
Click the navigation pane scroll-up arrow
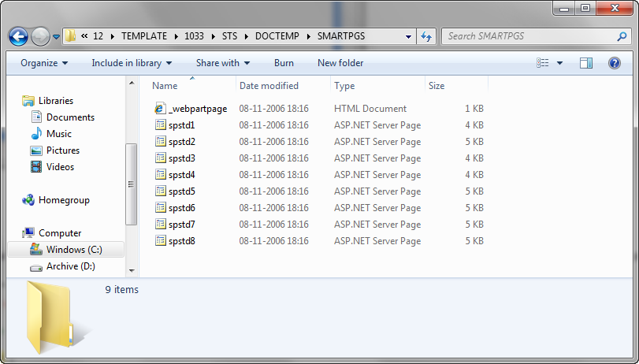click(132, 84)
